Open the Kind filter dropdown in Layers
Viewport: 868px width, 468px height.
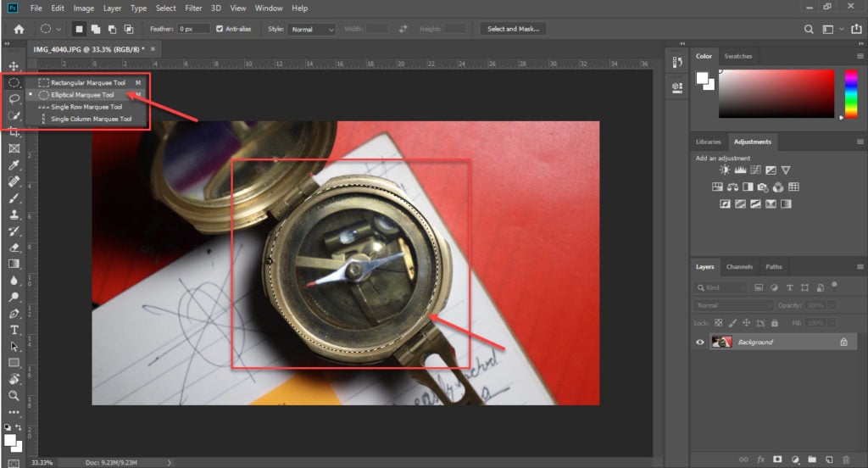pos(721,287)
